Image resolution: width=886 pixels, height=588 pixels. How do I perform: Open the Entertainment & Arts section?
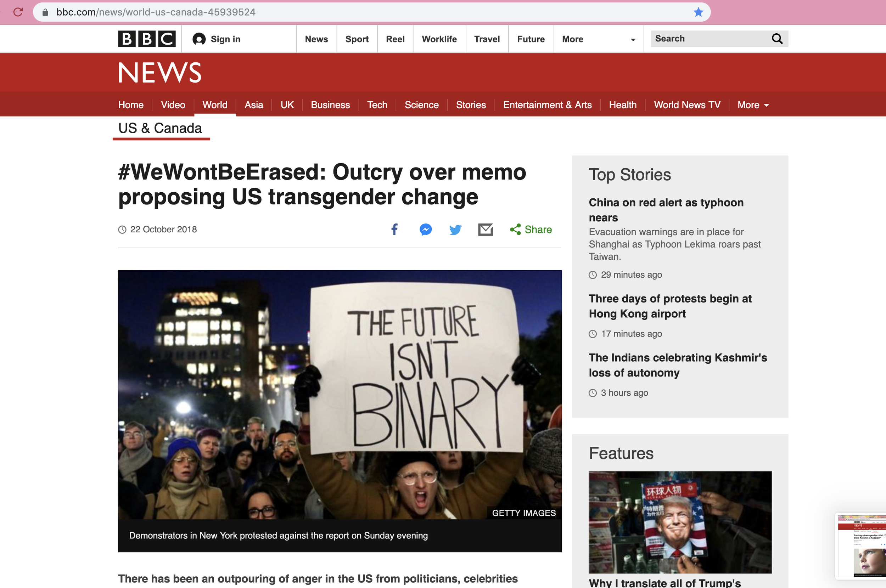point(547,104)
